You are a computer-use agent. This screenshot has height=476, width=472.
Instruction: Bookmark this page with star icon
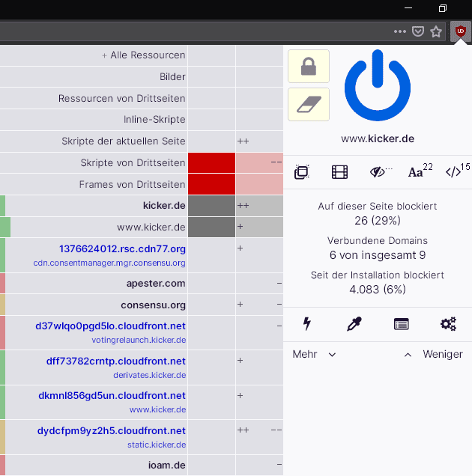pos(436,31)
